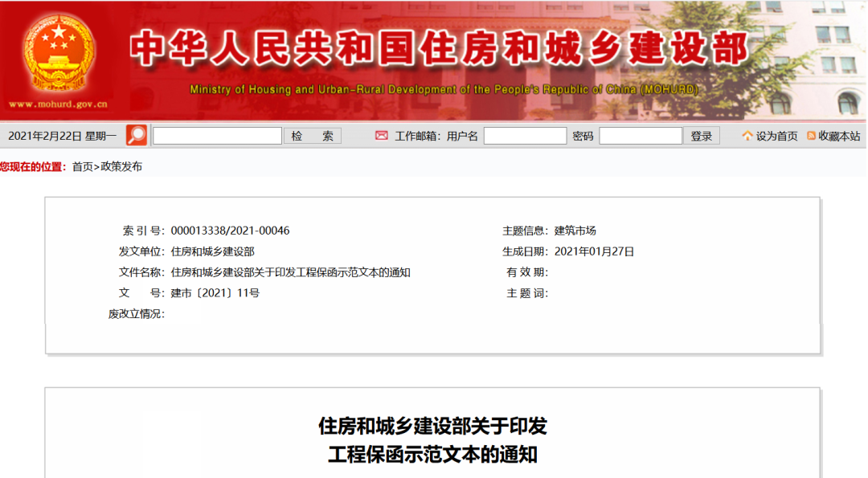Image resolution: width=868 pixels, height=478 pixels.
Task: Click the www.mohurd.gov.cn text under the emblem
Action: [x=58, y=104]
